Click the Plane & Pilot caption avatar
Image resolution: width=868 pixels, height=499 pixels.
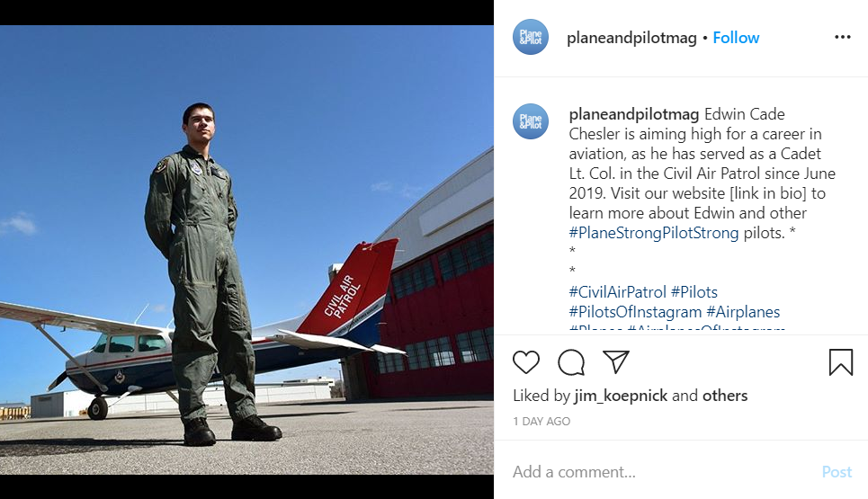click(x=531, y=121)
